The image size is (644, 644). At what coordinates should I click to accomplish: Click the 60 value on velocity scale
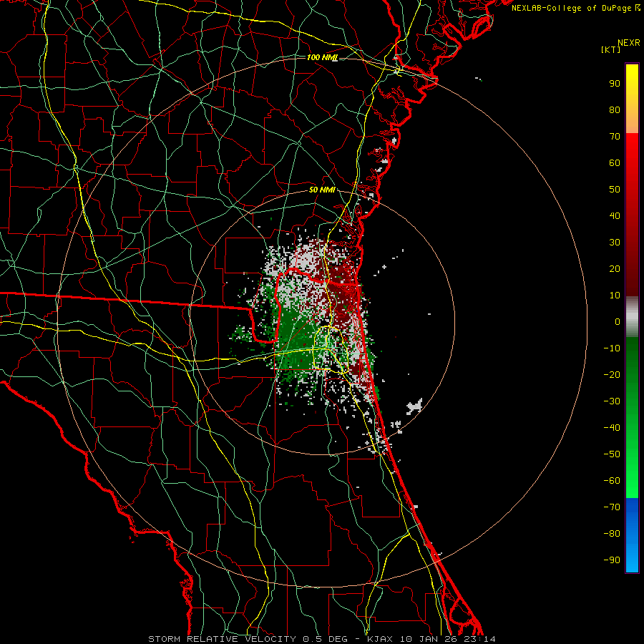pos(615,163)
